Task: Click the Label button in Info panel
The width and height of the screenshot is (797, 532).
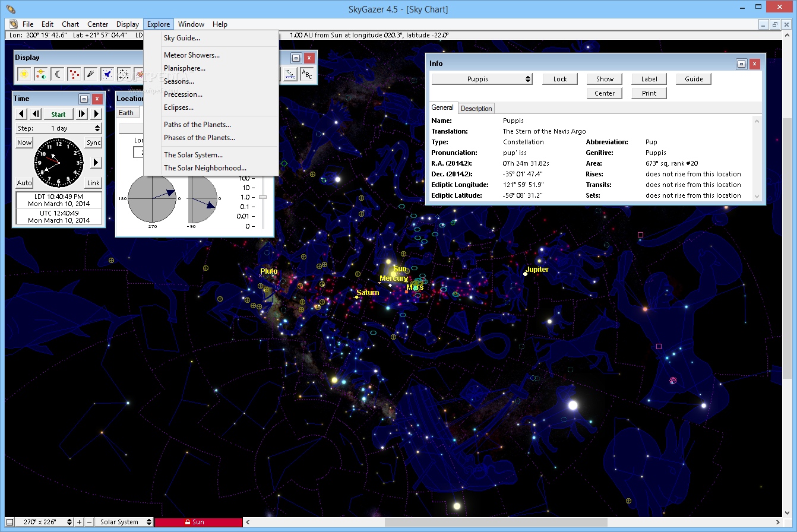Action: click(x=649, y=79)
